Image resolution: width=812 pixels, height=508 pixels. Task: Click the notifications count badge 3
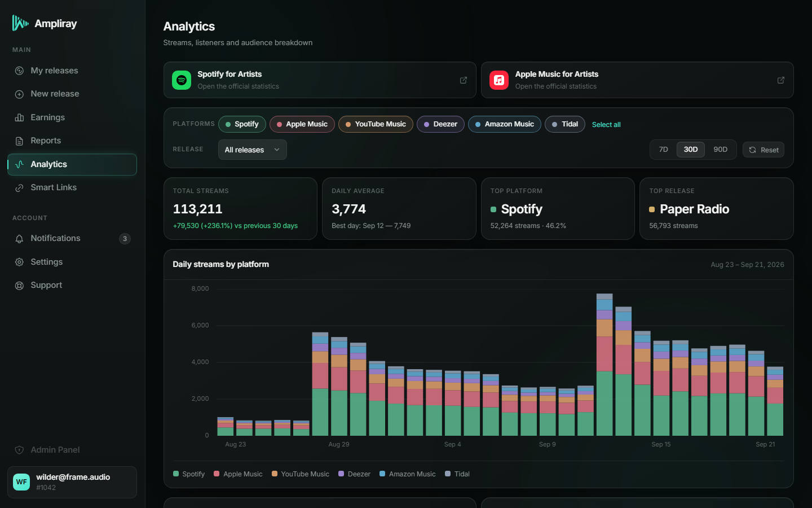tap(125, 239)
